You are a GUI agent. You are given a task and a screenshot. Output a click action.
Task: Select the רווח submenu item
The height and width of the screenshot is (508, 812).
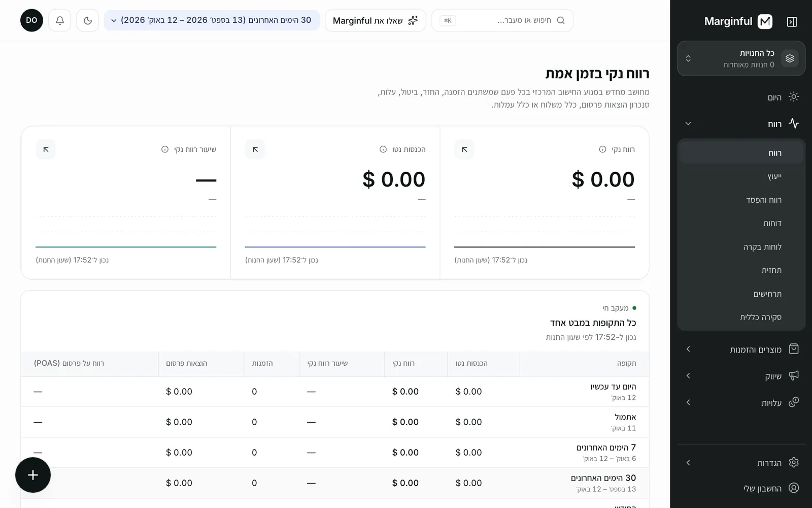pos(741,153)
